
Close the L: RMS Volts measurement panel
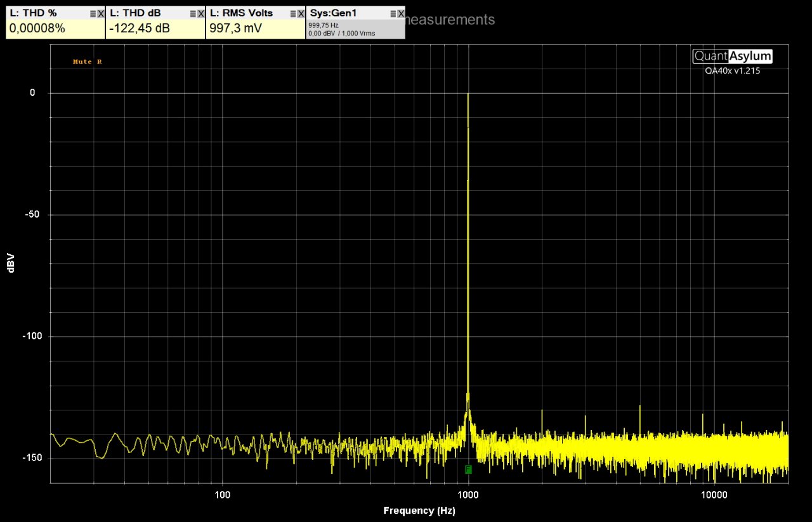tap(300, 13)
